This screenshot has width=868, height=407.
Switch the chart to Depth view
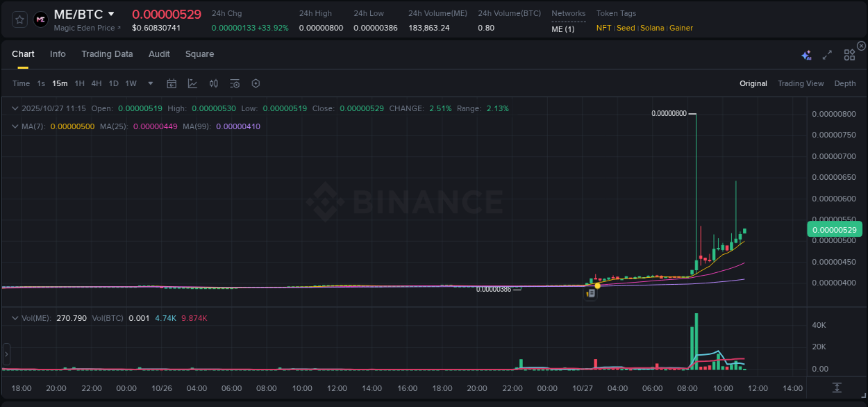pyautogui.click(x=845, y=83)
